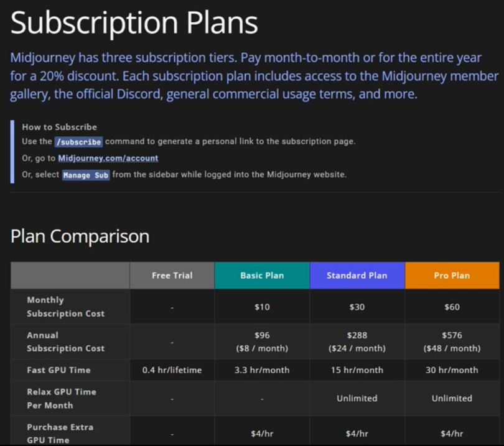This screenshot has height=446, width=504.
Task: Click the How to Subscribe heading
Action: (59, 127)
